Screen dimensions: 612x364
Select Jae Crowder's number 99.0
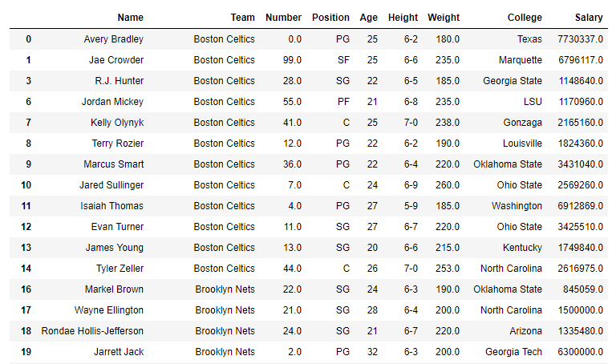point(292,60)
